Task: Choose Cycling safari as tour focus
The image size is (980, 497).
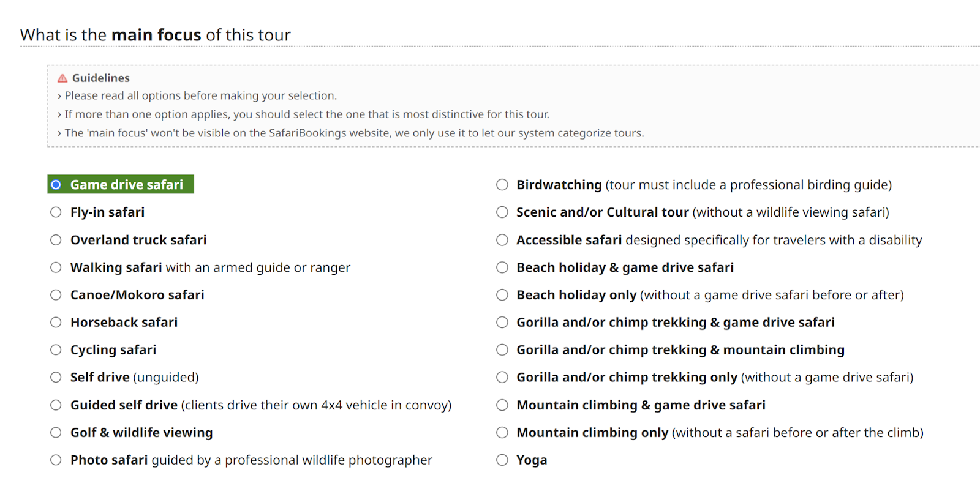Action: pyautogui.click(x=56, y=350)
